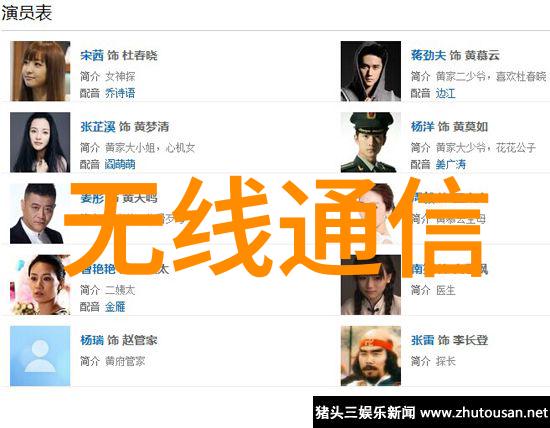The width and height of the screenshot is (550, 428).
Task: Click 张雷's red headband portrait
Action: (371, 356)
